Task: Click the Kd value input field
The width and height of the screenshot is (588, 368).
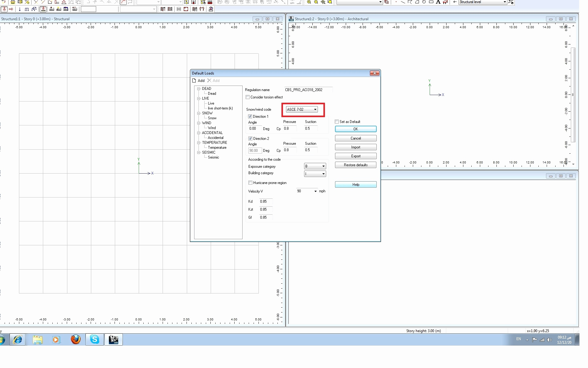Action: coord(266,201)
